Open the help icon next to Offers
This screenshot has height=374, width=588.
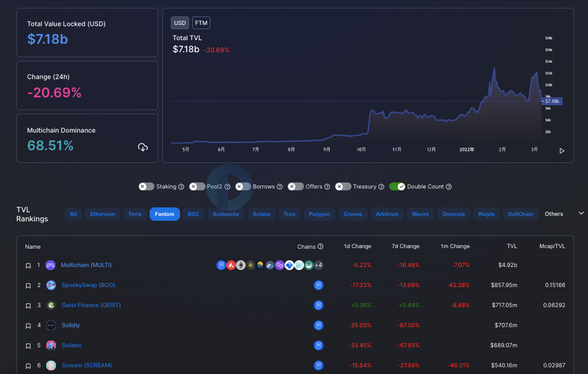327,187
